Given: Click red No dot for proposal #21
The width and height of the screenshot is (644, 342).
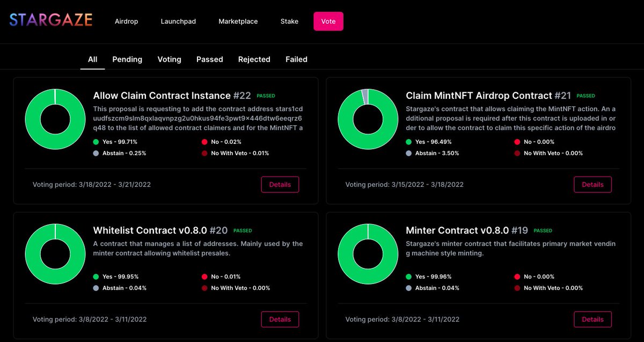Looking at the screenshot, I should (x=517, y=142).
